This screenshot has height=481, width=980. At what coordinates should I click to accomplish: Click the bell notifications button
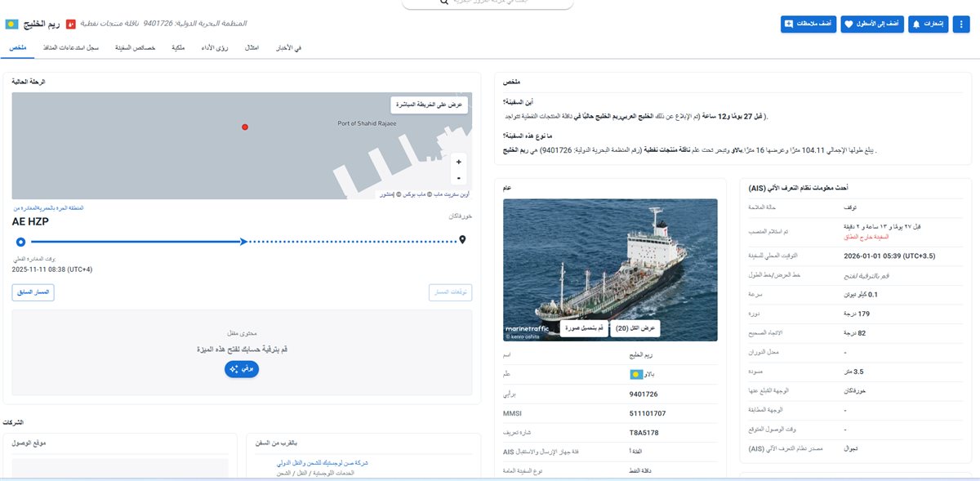coord(928,24)
